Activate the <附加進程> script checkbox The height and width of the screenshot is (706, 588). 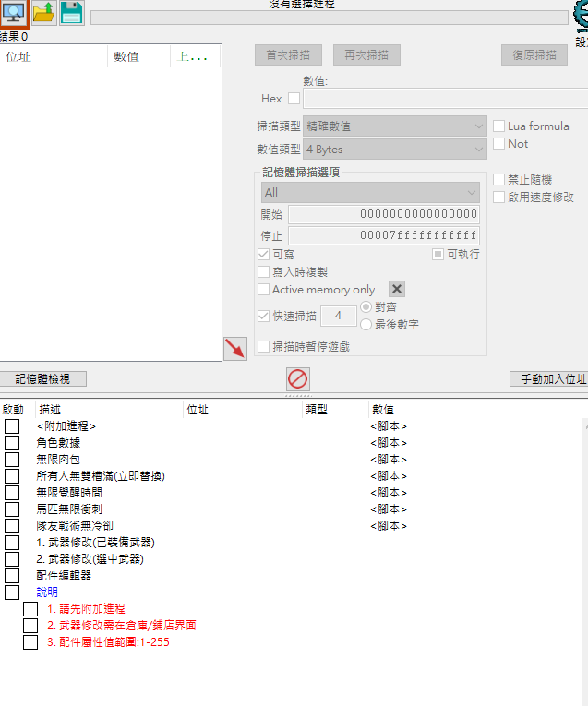click(x=12, y=426)
